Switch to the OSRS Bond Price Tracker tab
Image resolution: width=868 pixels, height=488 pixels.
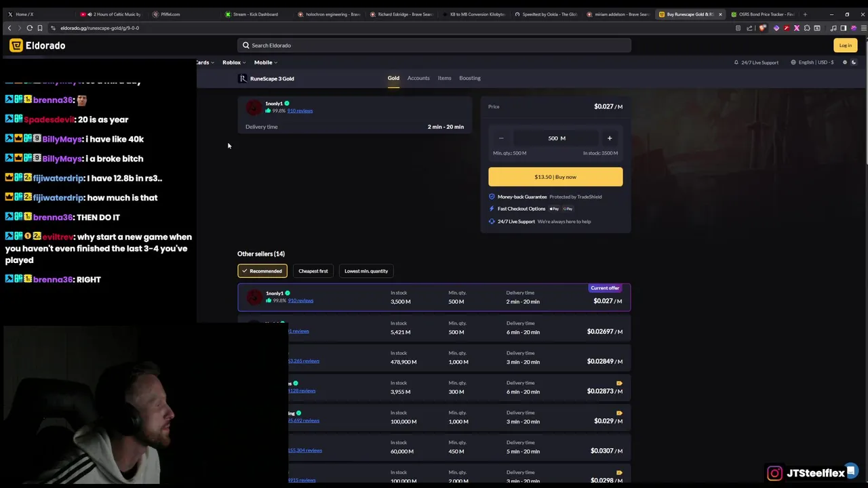763,14
